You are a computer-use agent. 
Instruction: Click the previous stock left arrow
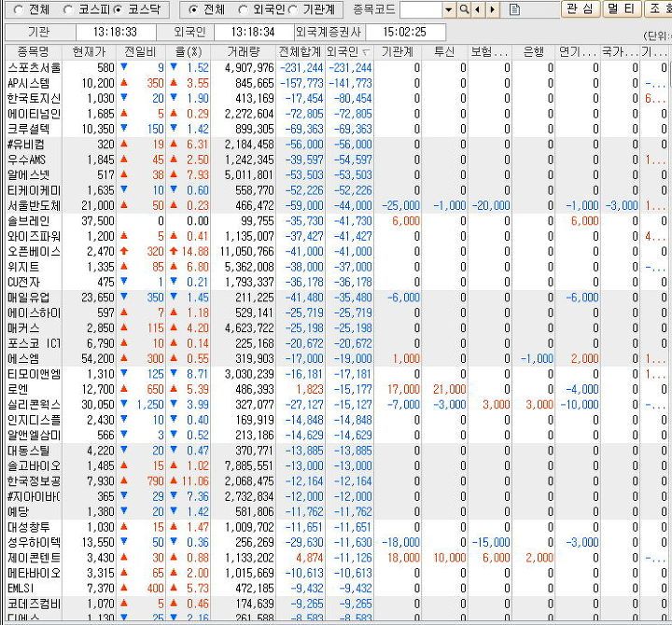(x=477, y=9)
